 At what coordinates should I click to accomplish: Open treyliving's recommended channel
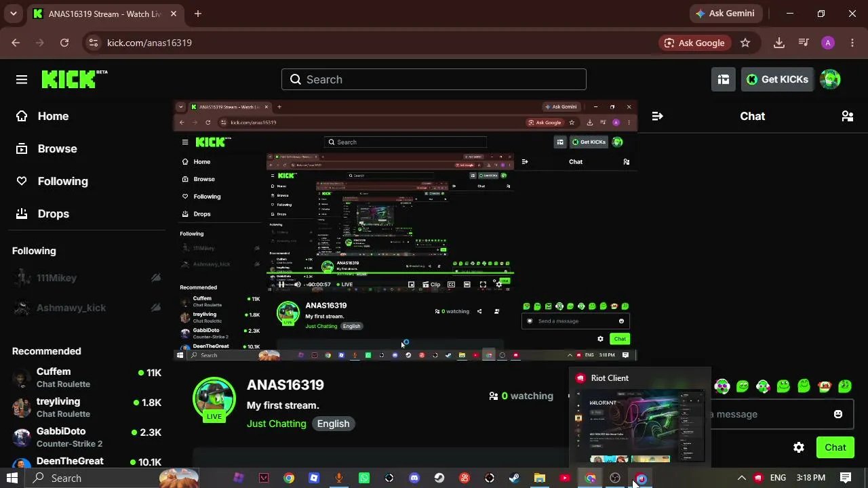tap(87, 407)
